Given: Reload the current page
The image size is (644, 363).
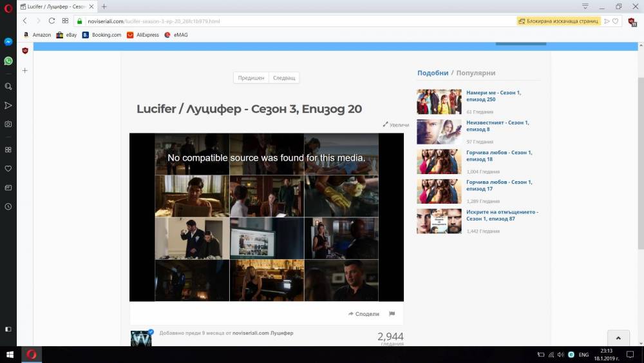Looking at the screenshot, I should (52, 21).
